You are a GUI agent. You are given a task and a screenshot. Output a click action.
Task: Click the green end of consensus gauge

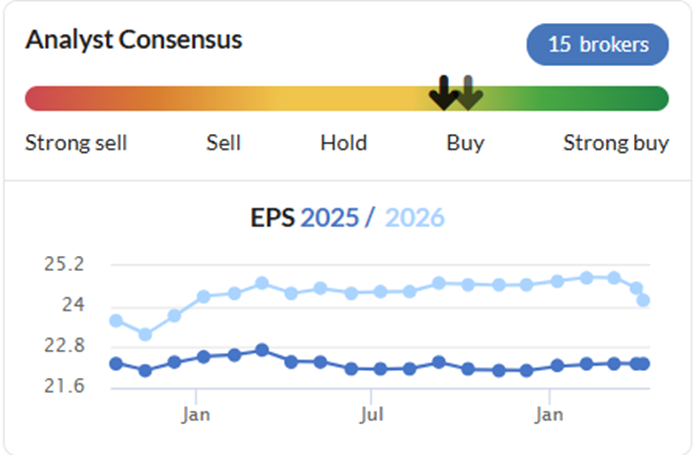click(656, 99)
